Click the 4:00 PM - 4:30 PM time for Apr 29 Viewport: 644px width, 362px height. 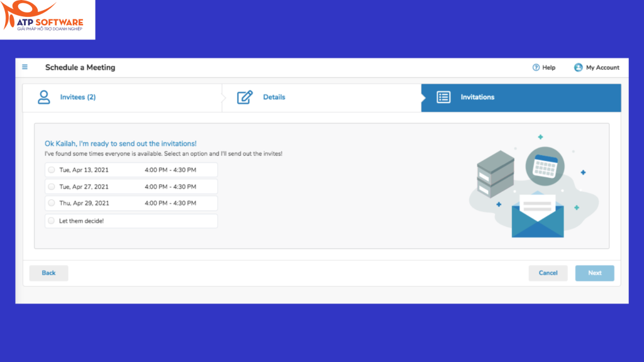pos(170,203)
